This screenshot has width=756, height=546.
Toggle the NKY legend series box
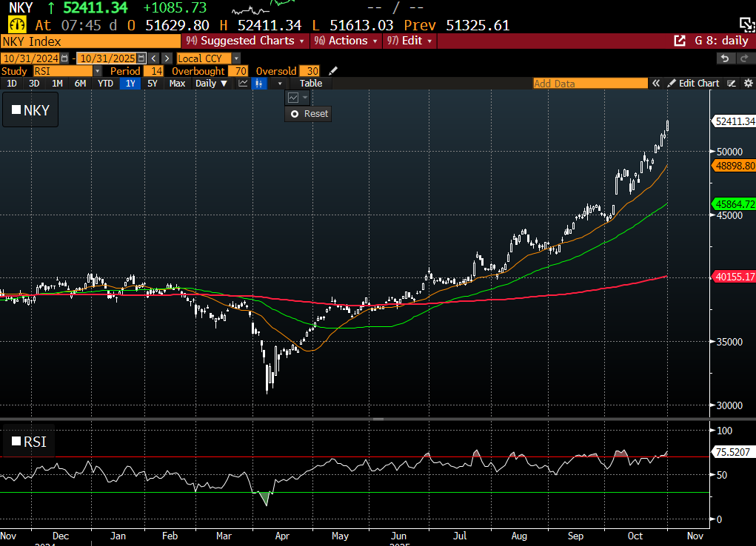click(x=16, y=111)
